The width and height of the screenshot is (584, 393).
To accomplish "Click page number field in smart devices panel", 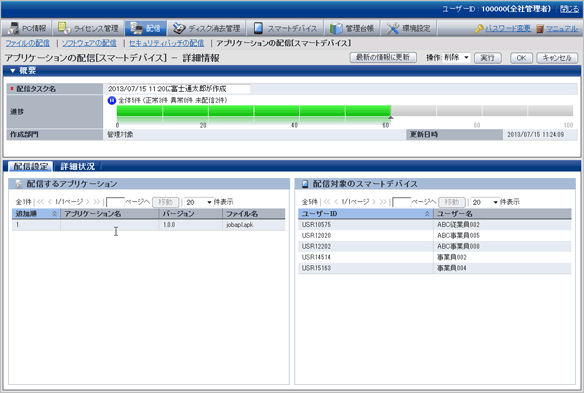I will coord(402,202).
